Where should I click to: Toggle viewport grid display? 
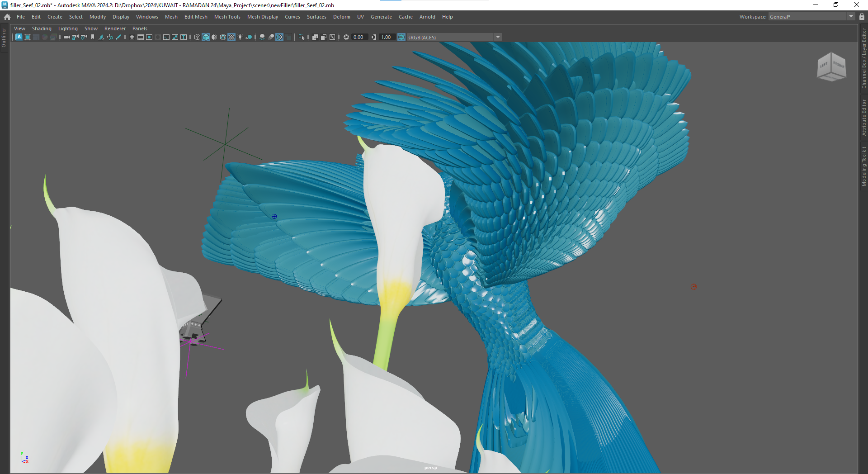[x=132, y=37]
